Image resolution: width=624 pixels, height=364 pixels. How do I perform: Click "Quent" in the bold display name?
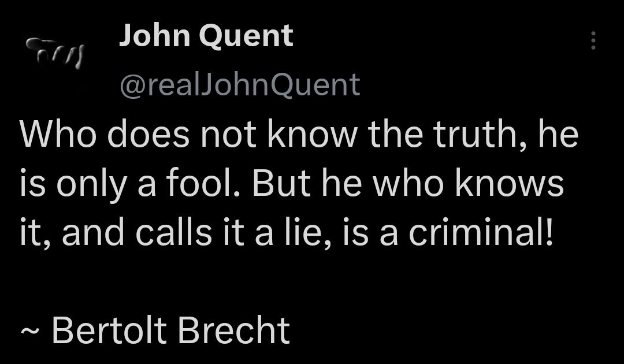pyautogui.click(x=246, y=36)
